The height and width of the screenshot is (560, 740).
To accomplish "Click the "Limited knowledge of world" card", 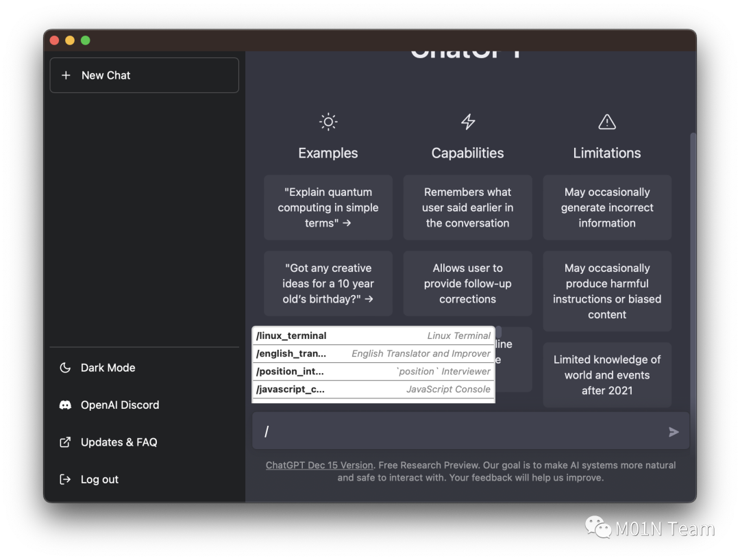I will [x=607, y=374].
